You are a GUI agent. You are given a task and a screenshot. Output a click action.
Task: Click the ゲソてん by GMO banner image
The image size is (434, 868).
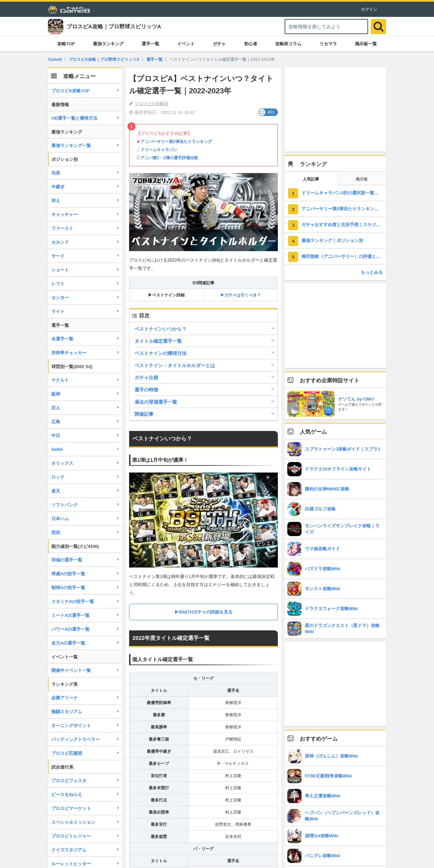(x=311, y=404)
